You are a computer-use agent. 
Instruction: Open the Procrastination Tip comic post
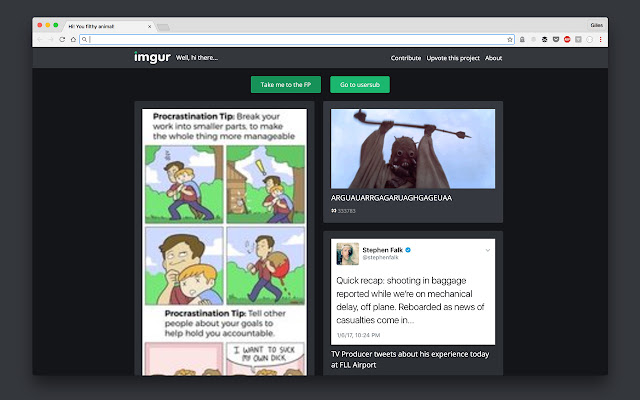click(x=224, y=240)
